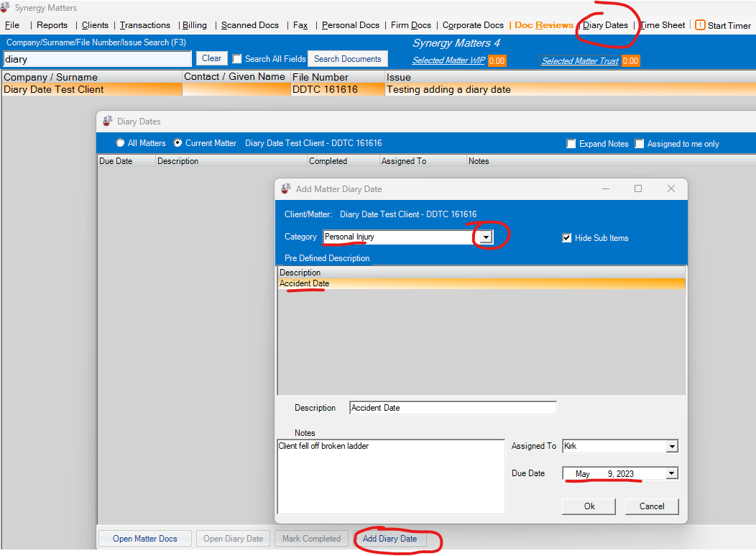Click the Search Documents button
The height and width of the screenshot is (556, 756).
(348, 59)
